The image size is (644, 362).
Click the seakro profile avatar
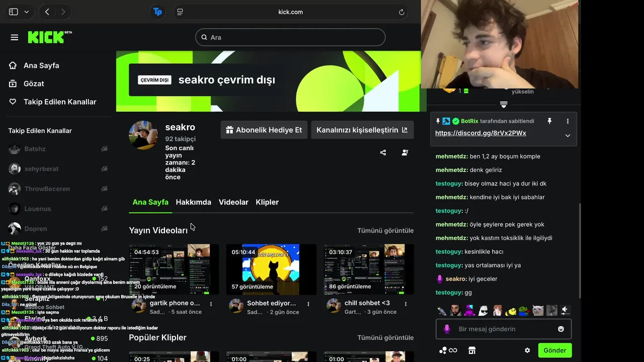click(143, 135)
